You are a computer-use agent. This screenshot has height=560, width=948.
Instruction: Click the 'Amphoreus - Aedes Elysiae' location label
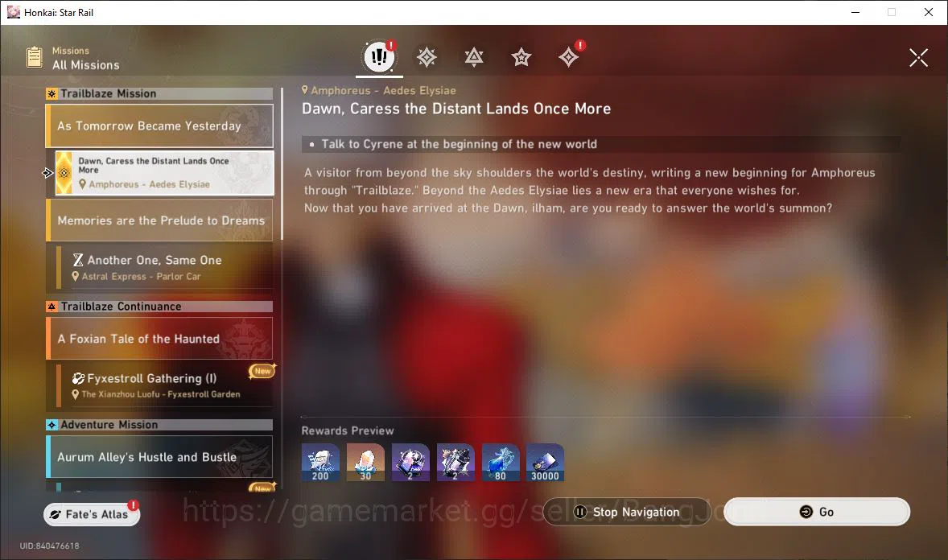(x=379, y=90)
